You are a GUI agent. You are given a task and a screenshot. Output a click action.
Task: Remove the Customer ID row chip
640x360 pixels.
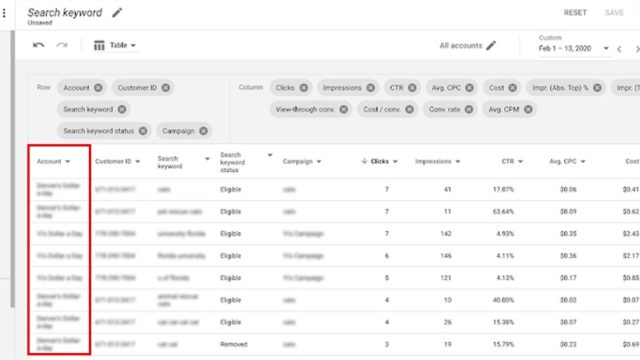point(165,88)
